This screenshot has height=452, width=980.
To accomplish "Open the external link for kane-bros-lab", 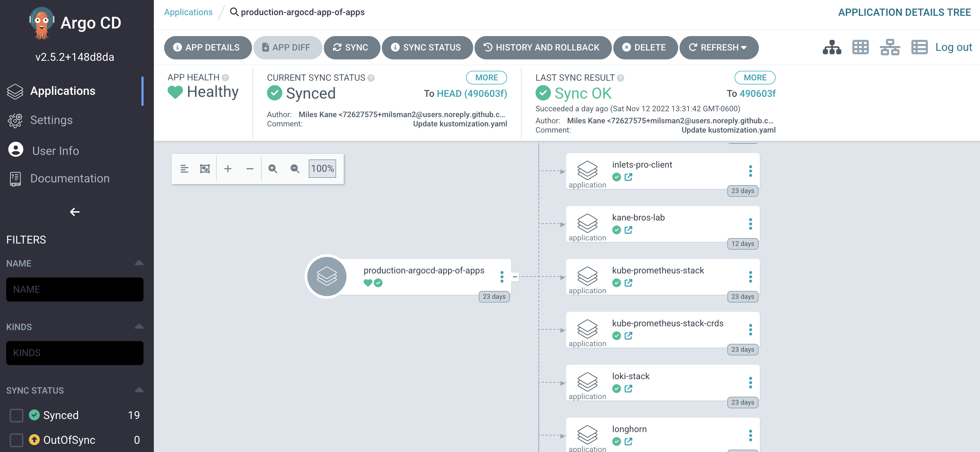I will (628, 230).
